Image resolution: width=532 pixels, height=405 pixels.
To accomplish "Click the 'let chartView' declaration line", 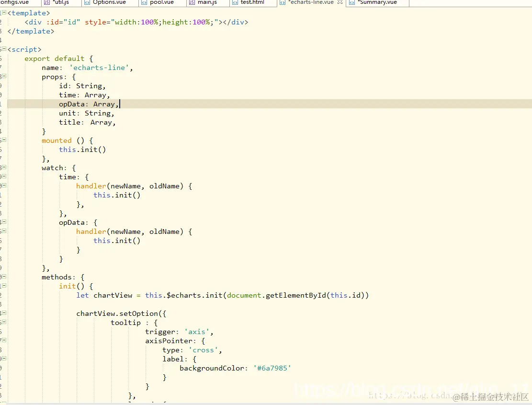I will [222, 295].
